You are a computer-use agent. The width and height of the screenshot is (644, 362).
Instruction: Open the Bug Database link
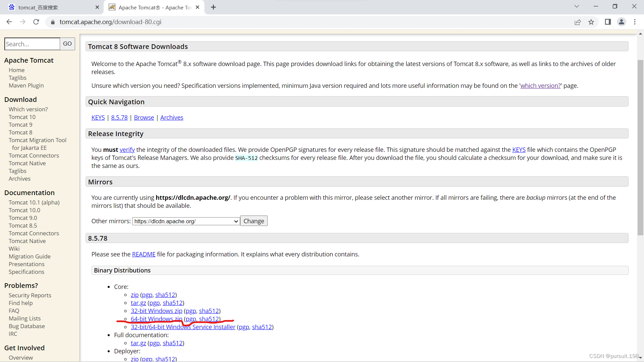[26, 326]
